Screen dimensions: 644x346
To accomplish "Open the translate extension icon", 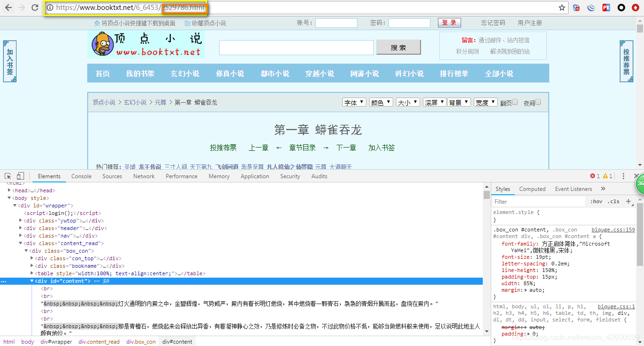I will tap(577, 8).
